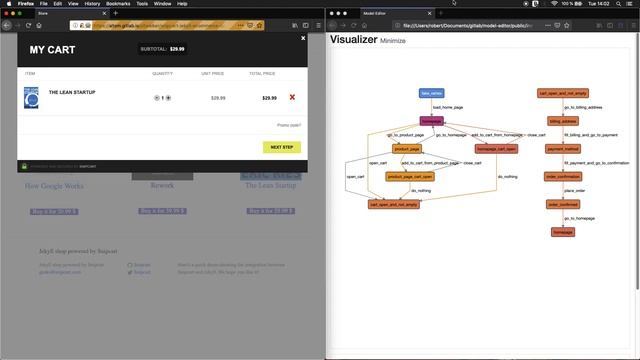Go back in the Model Editor window
Image resolution: width=640 pixels, height=360 pixels.
tap(333, 25)
